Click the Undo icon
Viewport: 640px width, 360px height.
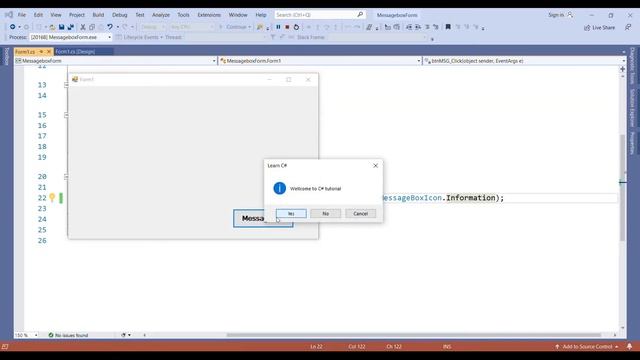[110, 27]
